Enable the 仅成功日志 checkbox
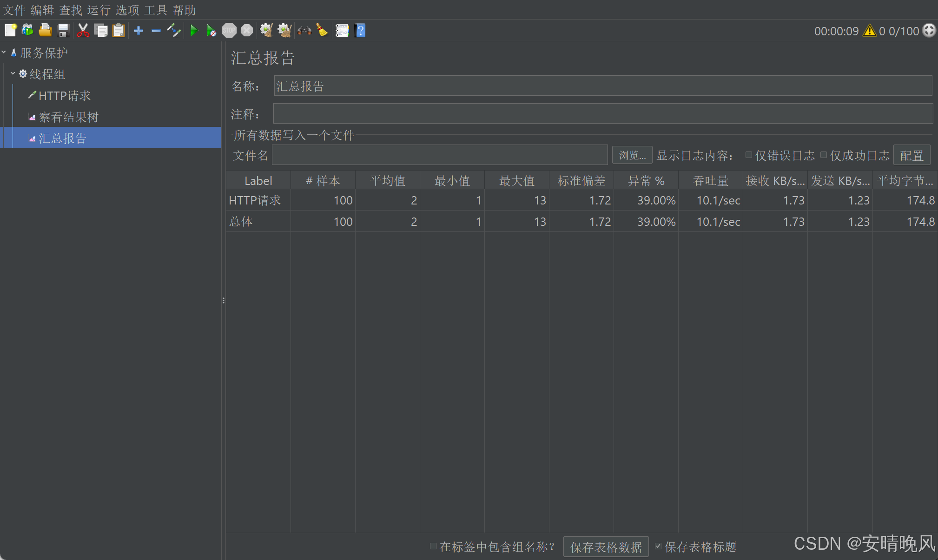Viewport: 938px width, 560px height. coord(824,155)
